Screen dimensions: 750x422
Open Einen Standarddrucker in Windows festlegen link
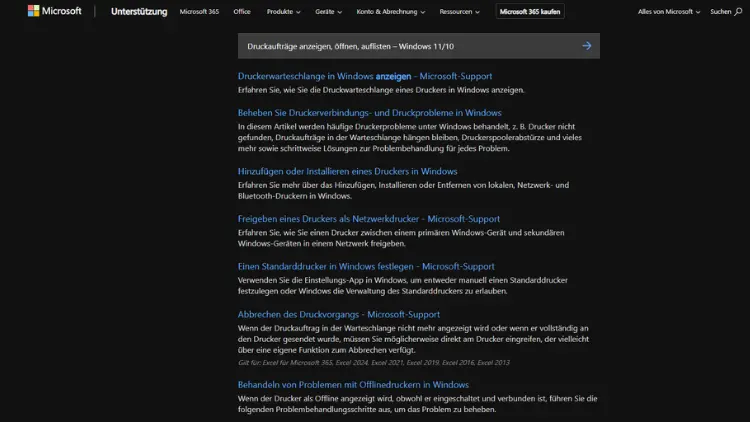[366, 267]
